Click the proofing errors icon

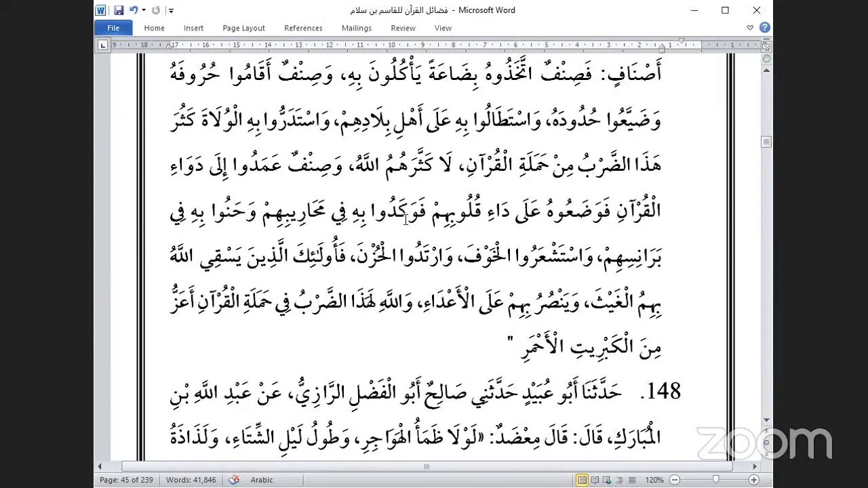234,480
